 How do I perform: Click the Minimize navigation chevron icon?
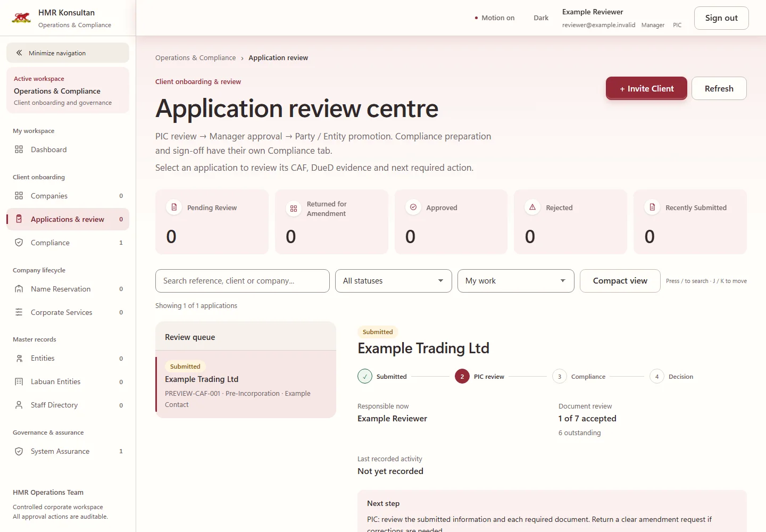coord(19,53)
